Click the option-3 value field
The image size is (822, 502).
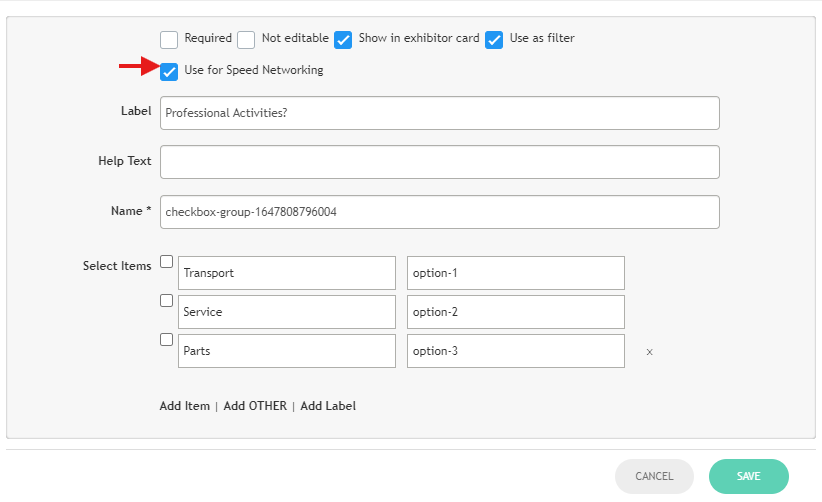[515, 351]
